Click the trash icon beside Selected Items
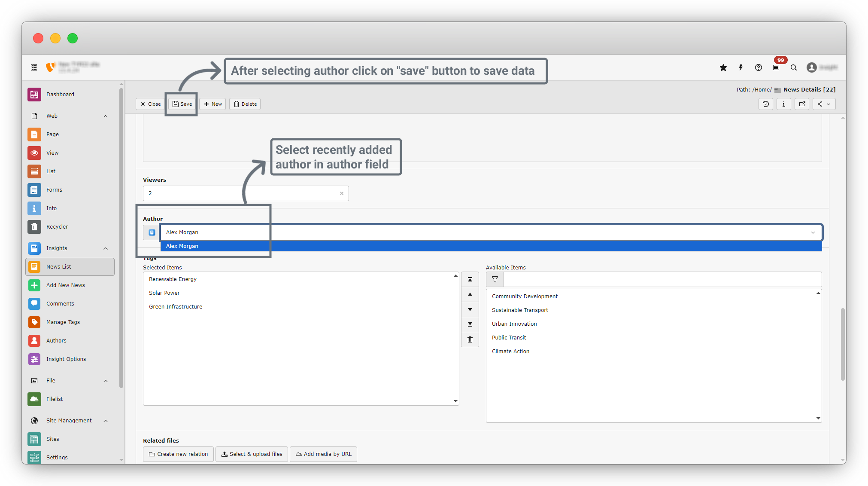The image size is (868, 486). [x=470, y=339]
